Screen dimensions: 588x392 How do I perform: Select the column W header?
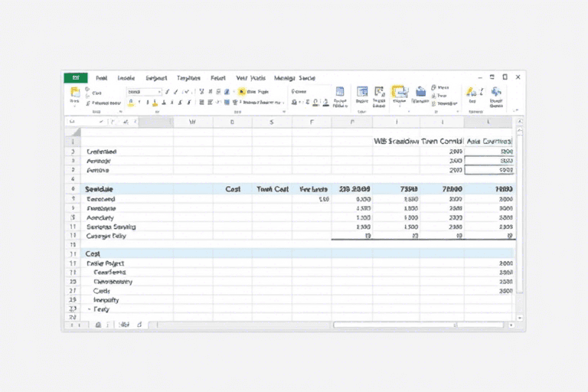[192, 122]
